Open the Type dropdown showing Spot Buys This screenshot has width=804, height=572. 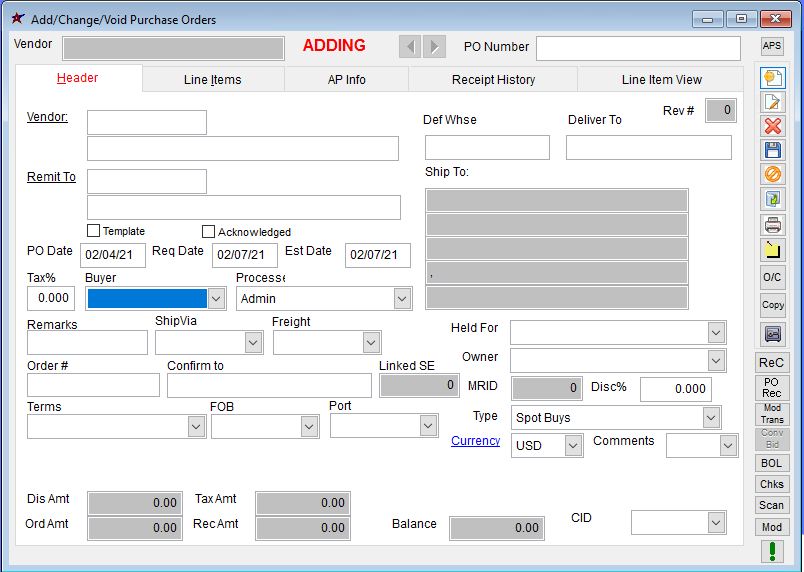[x=710, y=417]
